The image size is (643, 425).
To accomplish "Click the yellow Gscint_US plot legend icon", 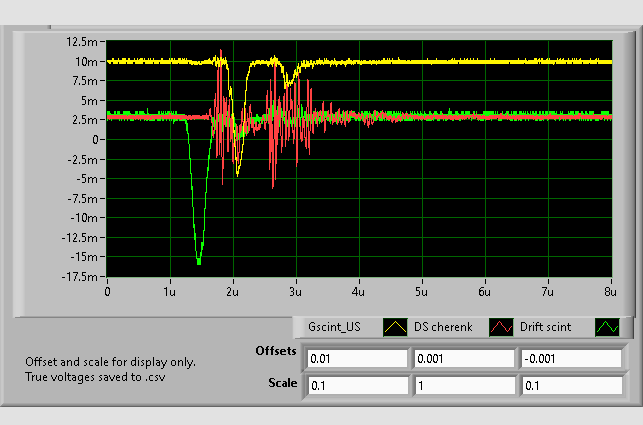I will point(397,327).
